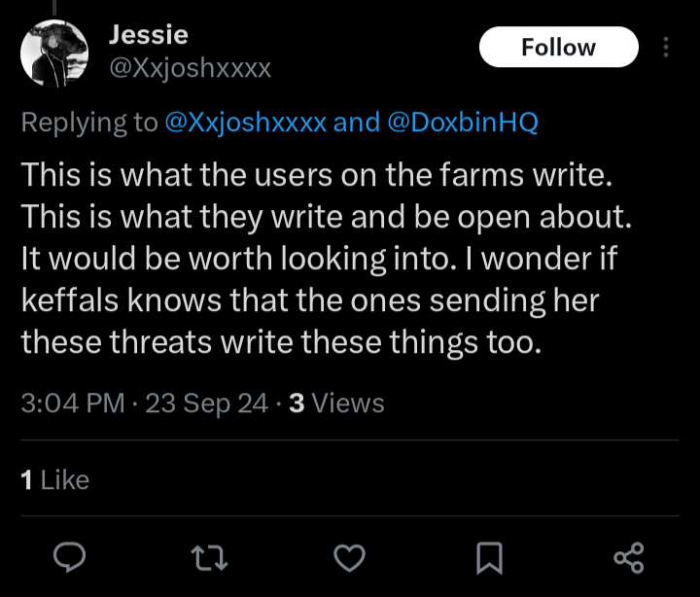Click the blue 'and' between mentions

[x=357, y=123]
